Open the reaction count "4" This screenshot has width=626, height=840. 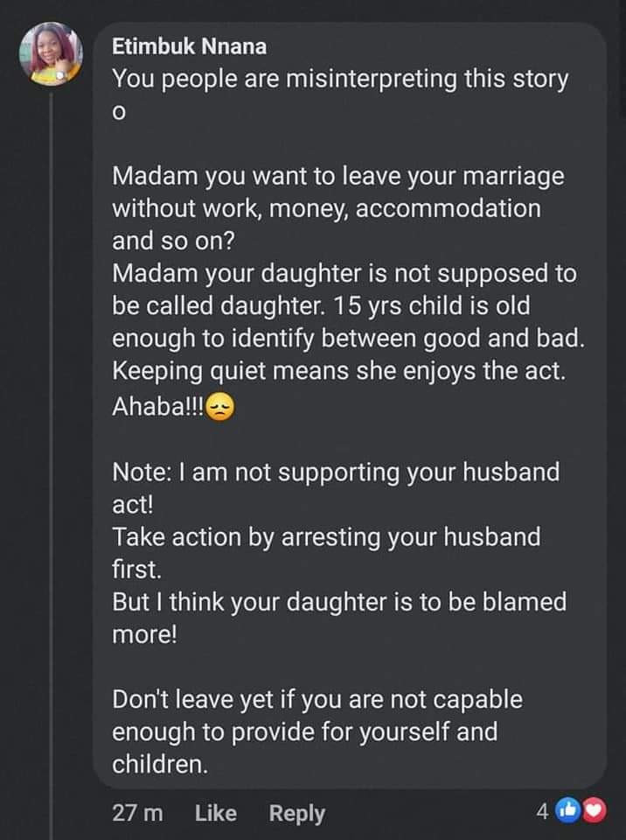(542, 813)
